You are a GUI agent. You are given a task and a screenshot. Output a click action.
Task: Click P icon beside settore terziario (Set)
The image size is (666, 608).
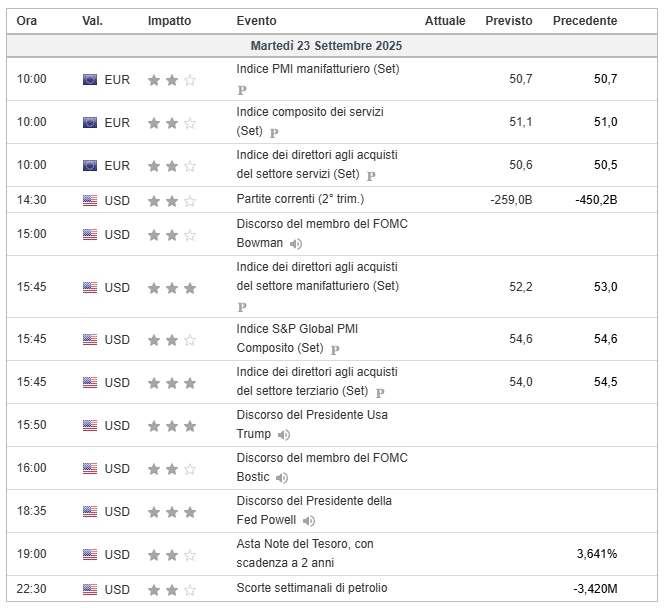tap(380, 393)
